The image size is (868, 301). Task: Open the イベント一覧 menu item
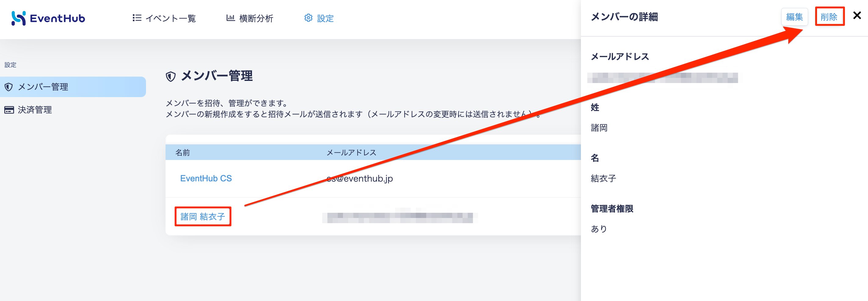(x=164, y=18)
